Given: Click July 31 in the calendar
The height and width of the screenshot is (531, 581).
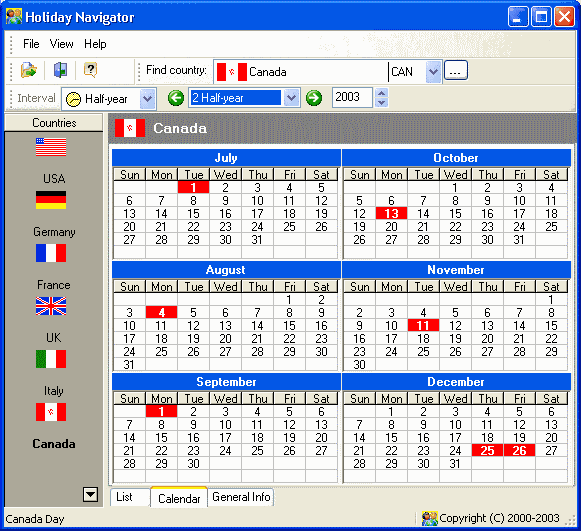Looking at the screenshot, I should 257,240.
